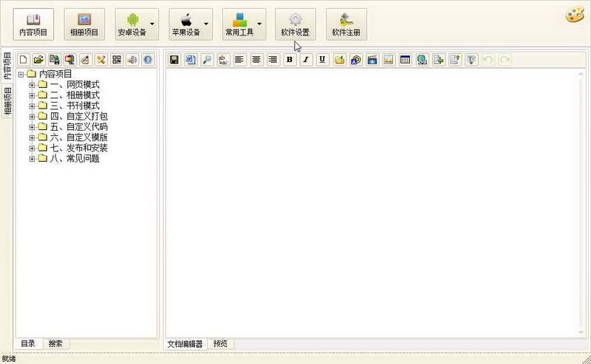The height and width of the screenshot is (364, 591).
Task: Toggle bold text formatting
Action: [x=290, y=60]
